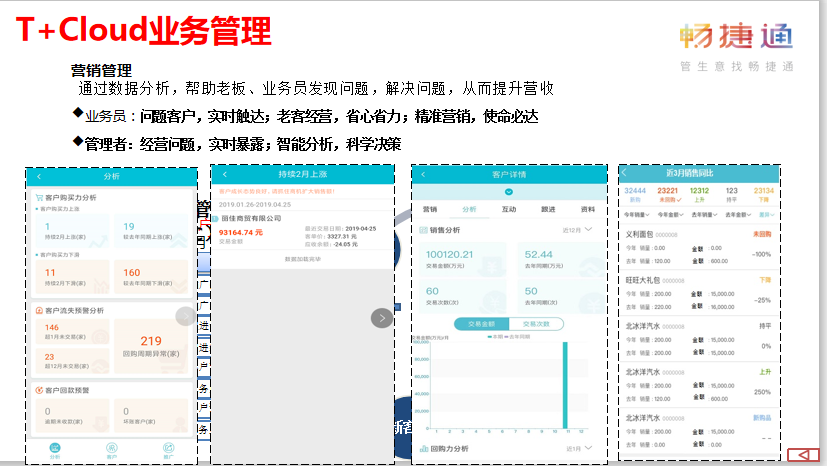Select the 32444 新购 filter

click(x=635, y=195)
